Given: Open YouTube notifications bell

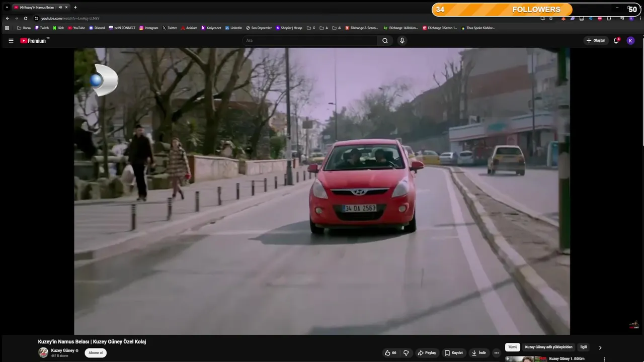Looking at the screenshot, I should 616,41.
